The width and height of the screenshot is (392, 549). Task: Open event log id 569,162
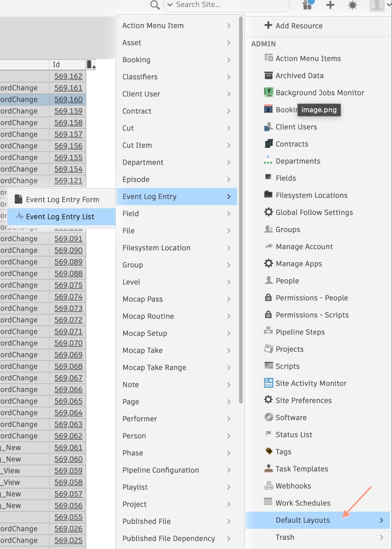(68, 76)
